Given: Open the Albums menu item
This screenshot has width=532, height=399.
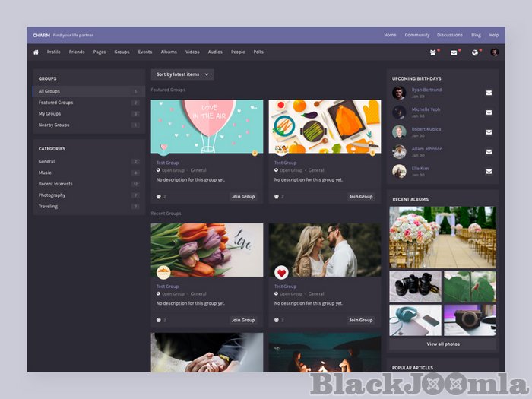Looking at the screenshot, I should point(169,52).
